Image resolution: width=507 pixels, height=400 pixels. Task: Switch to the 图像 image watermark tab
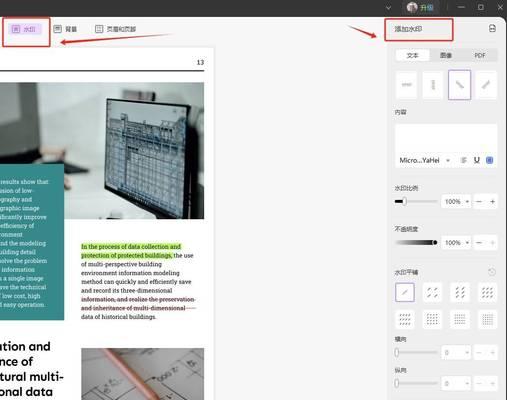pyautogui.click(x=446, y=55)
